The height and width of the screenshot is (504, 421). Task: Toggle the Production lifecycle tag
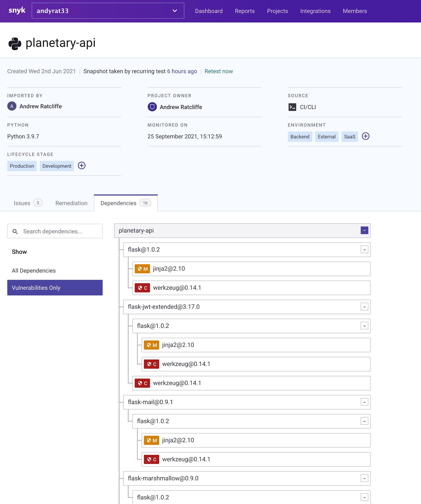click(22, 166)
